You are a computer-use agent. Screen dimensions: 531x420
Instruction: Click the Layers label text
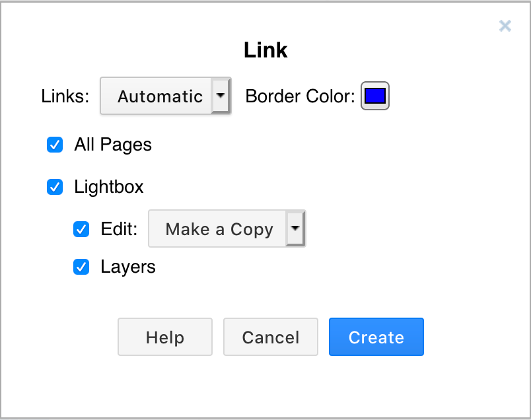128,267
